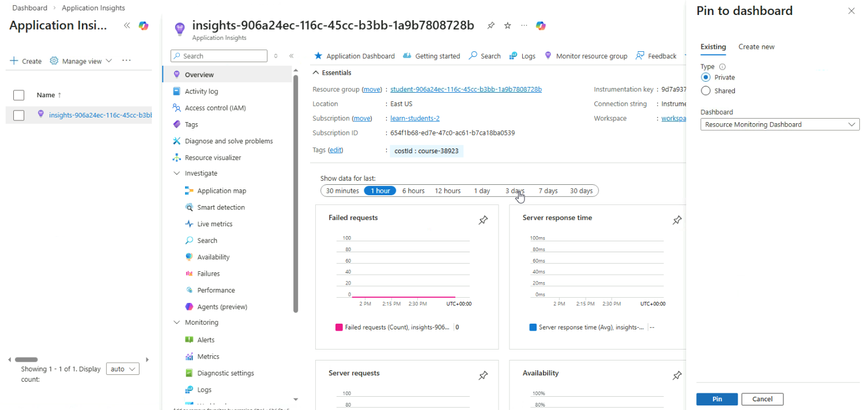Open Resource visualizer from sidebar
The height and width of the screenshot is (410, 868).
[213, 158]
